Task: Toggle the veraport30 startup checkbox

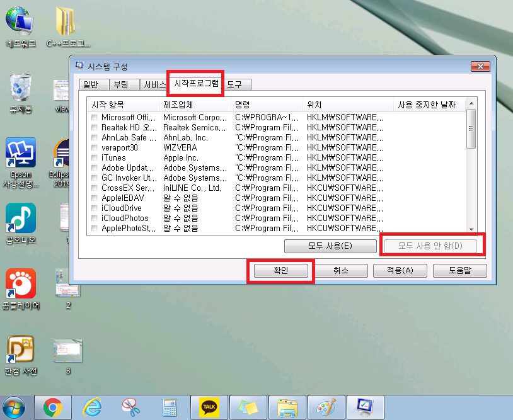Action: coord(95,148)
